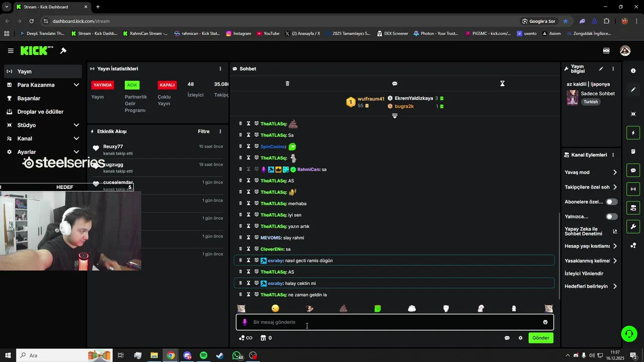644x362 pixels.
Task: Open the store icon next to avatar
Action: [606, 51]
